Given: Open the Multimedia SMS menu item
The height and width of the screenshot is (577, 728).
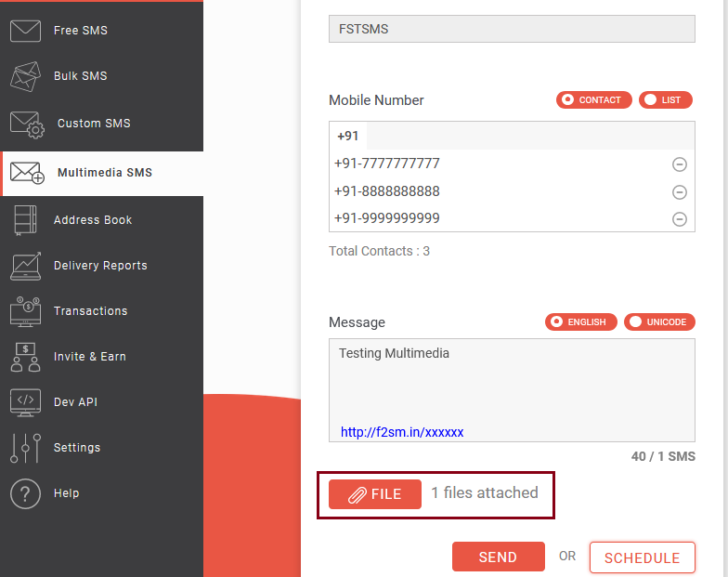Looking at the screenshot, I should coord(102,173).
